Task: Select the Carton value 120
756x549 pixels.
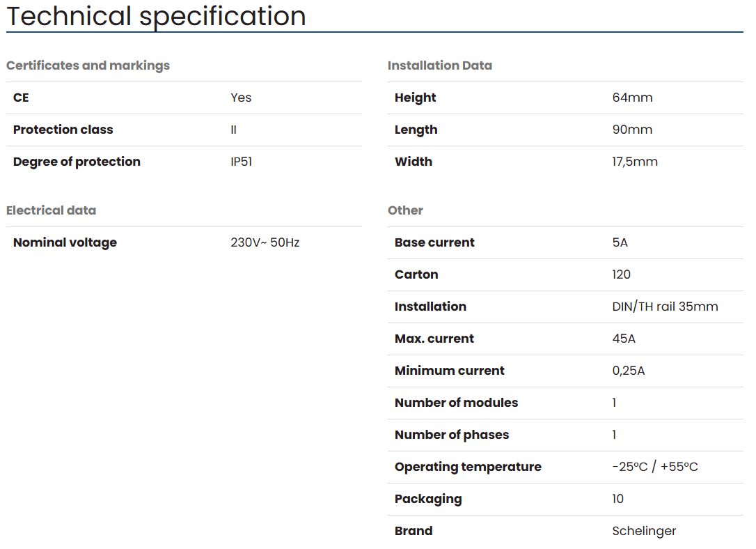Action: [x=621, y=274]
